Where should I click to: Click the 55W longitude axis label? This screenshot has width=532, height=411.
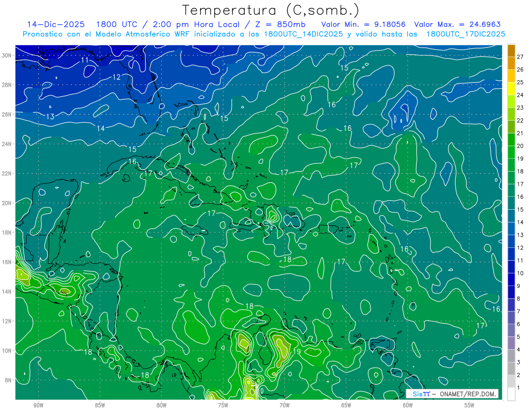pos(469,405)
